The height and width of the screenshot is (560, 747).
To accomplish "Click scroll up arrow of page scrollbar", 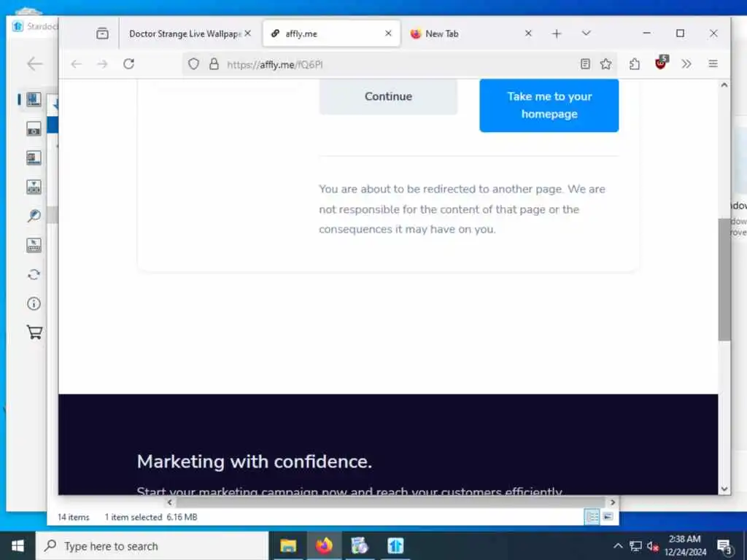I will tap(724, 85).
